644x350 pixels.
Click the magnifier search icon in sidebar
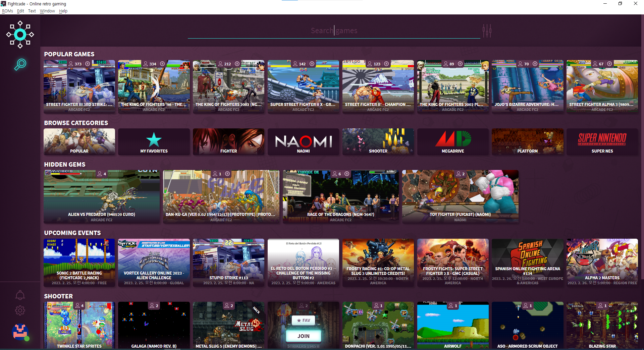tap(20, 64)
